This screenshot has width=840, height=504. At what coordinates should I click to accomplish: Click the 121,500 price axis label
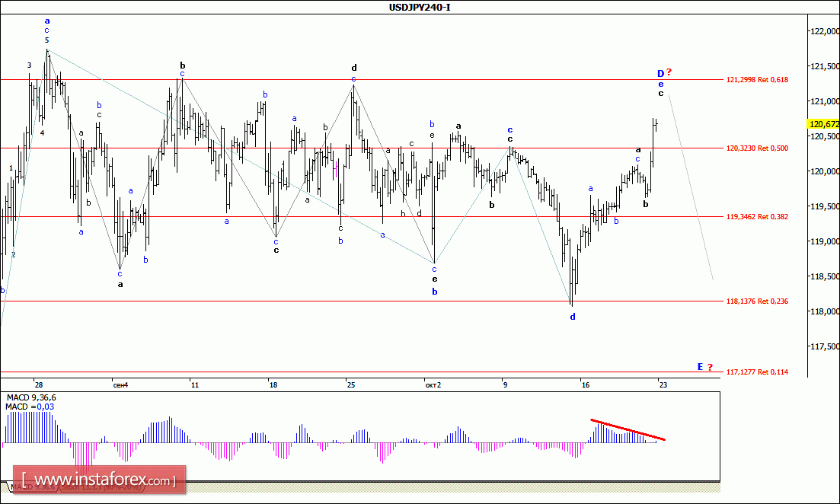point(825,66)
